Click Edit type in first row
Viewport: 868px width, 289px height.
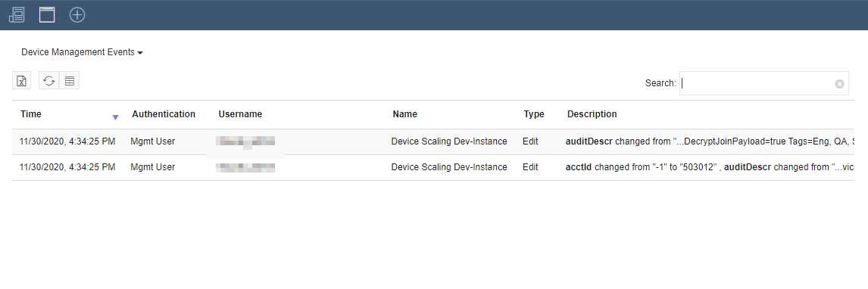[x=529, y=141]
